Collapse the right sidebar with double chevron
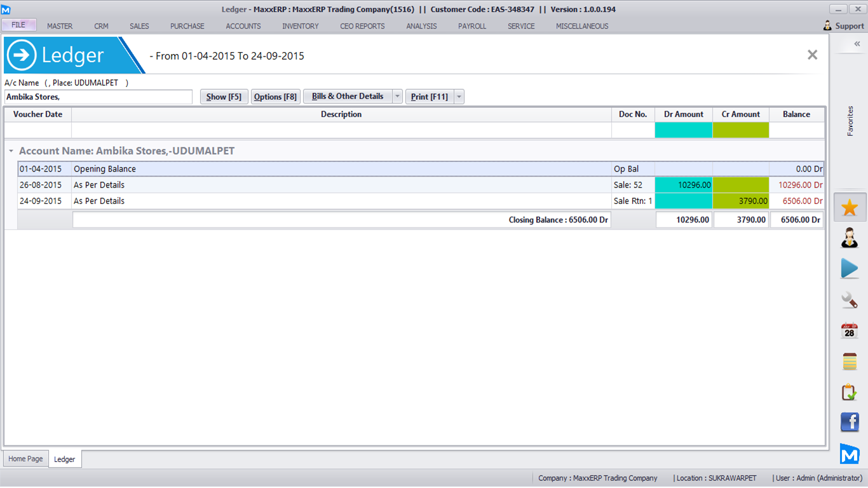Viewport: 868px width, 488px height. 857,44
